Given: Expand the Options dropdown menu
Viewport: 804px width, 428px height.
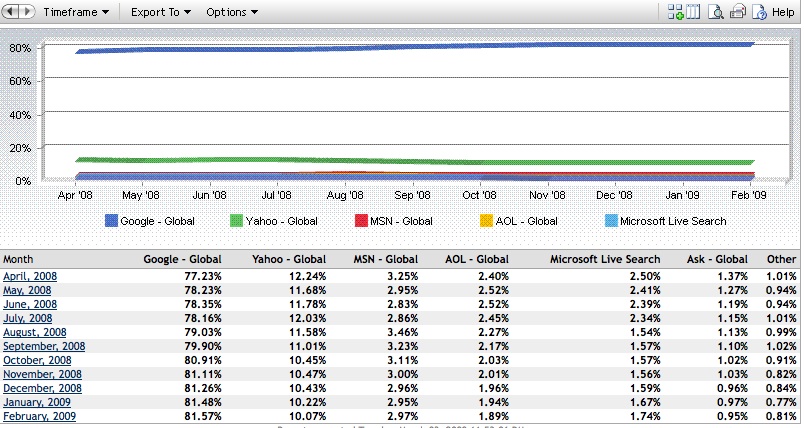Looking at the screenshot, I should click(232, 12).
